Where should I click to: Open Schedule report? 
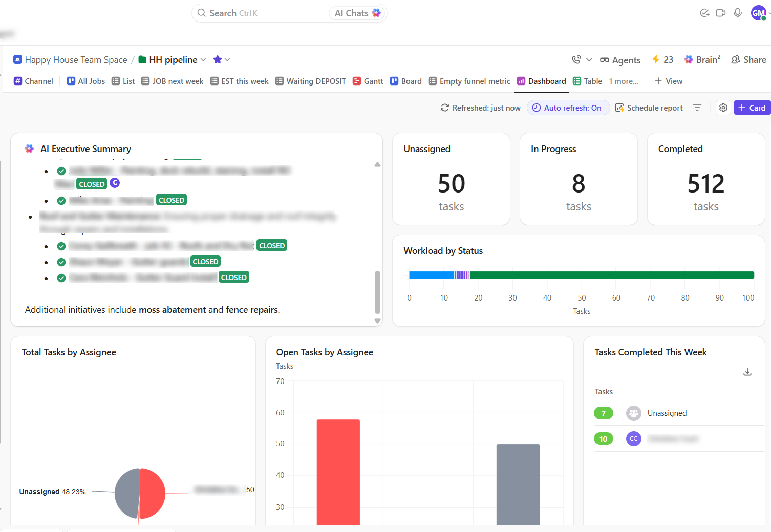pos(649,108)
